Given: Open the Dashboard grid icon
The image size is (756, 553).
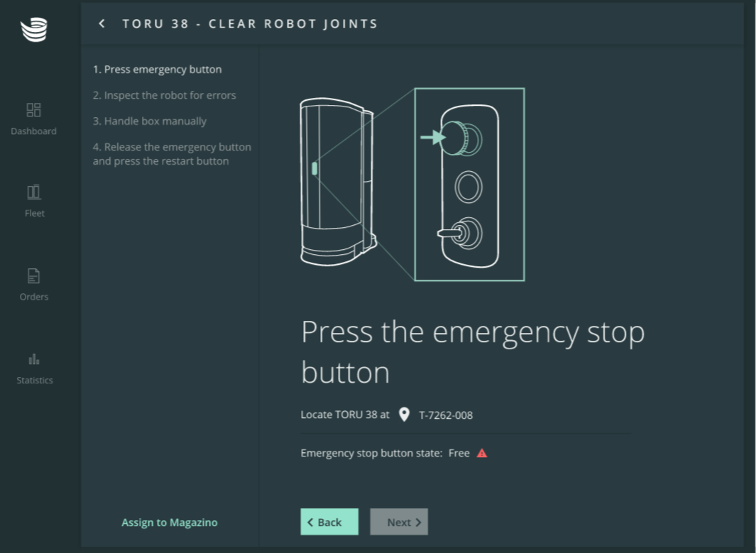Looking at the screenshot, I should coord(34,110).
